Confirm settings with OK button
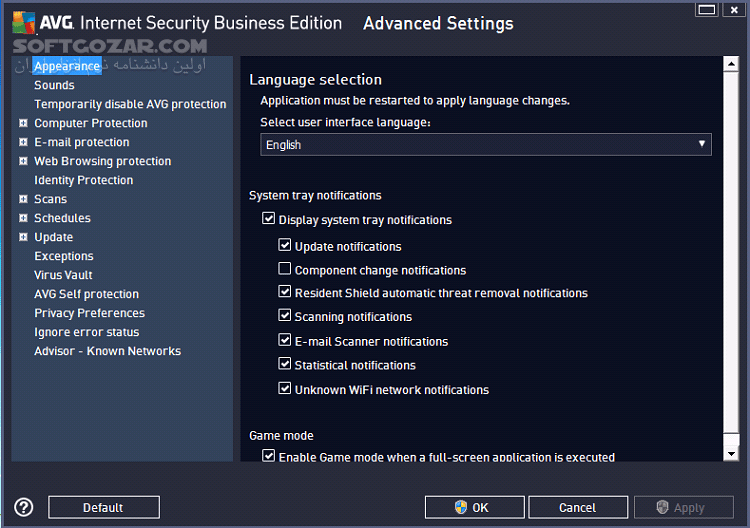The height and width of the screenshot is (528, 750). coord(474,507)
